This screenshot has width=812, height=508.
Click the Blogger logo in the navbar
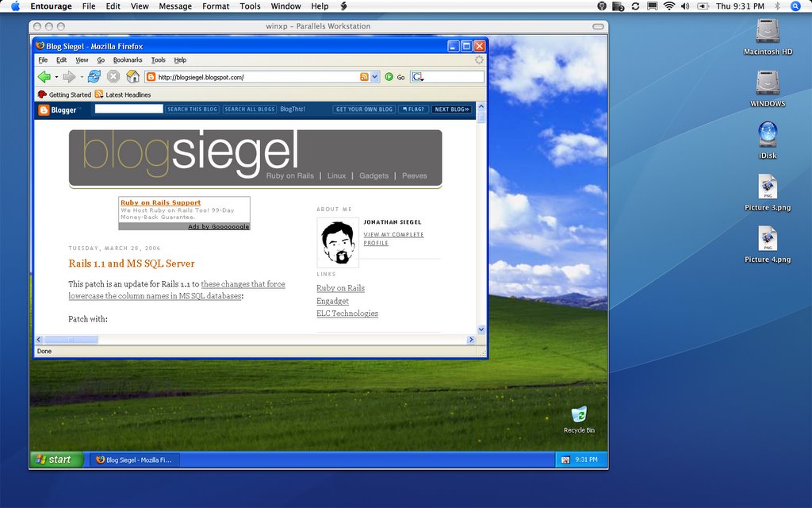coord(58,110)
